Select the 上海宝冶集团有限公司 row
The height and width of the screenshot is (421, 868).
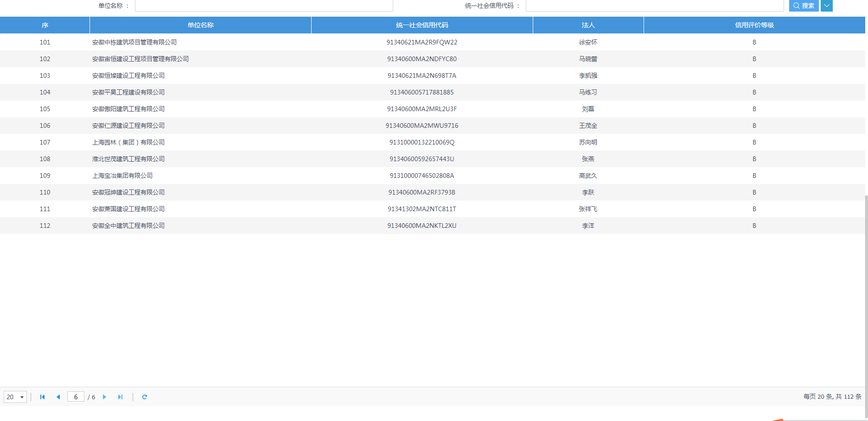(122, 176)
